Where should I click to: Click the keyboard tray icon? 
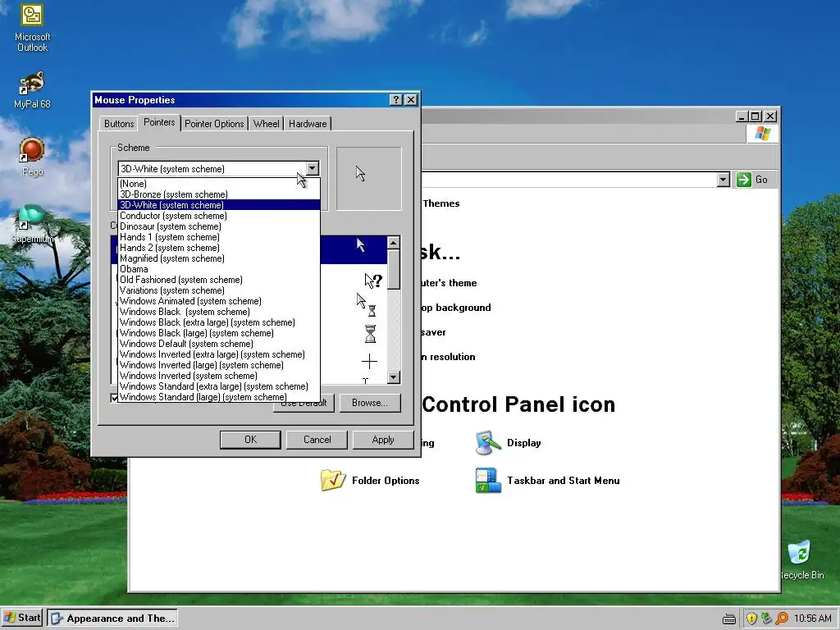tap(729, 619)
